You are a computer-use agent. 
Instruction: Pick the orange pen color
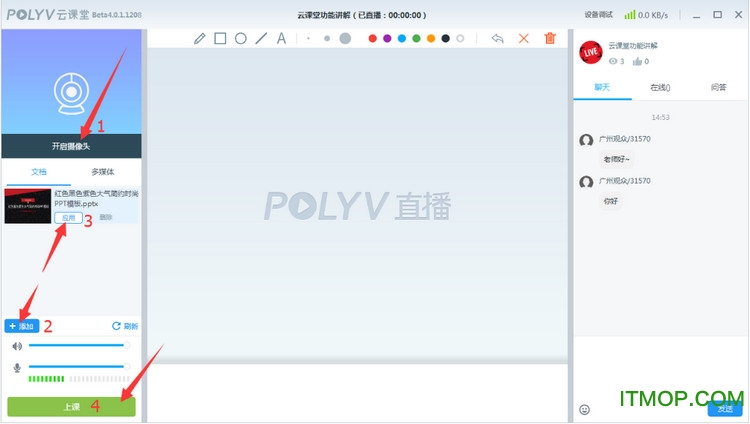click(x=431, y=38)
